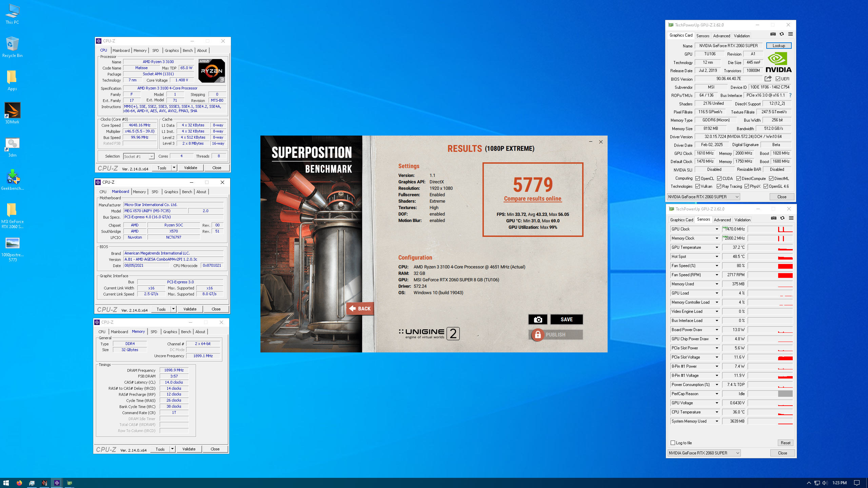Click the PUBLISH lock button
868x488 pixels.
tap(555, 334)
